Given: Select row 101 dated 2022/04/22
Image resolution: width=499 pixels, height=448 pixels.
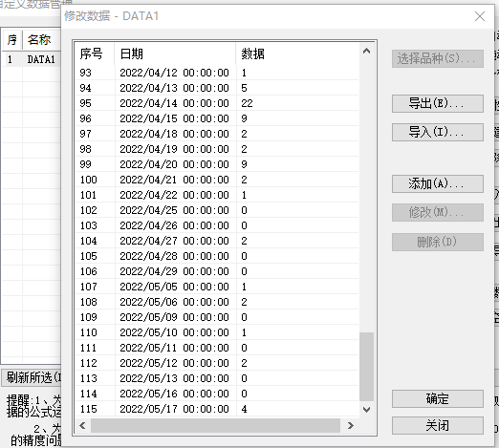Looking at the screenshot, I should pyautogui.click(x=217, y=195).
